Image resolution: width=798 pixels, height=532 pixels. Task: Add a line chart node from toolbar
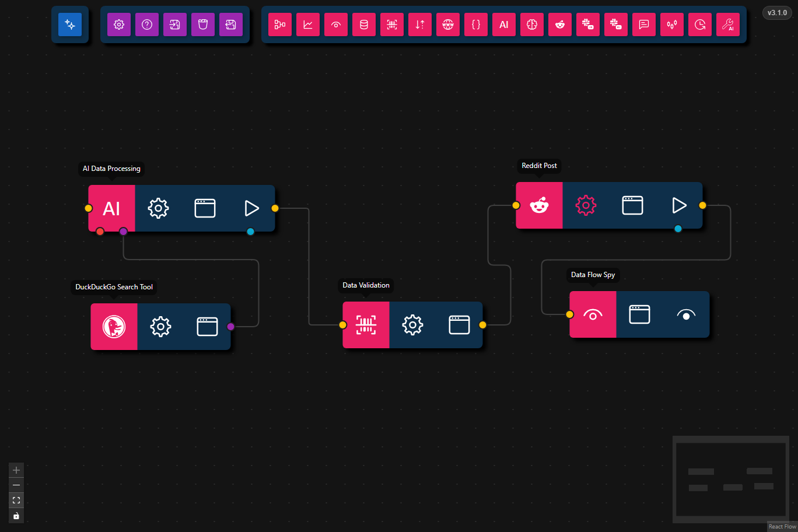tap(308, 24)
